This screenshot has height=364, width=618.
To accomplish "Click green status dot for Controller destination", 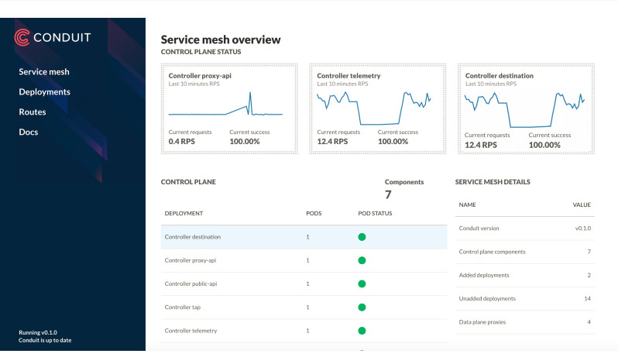I will click(x=362, y=237).
